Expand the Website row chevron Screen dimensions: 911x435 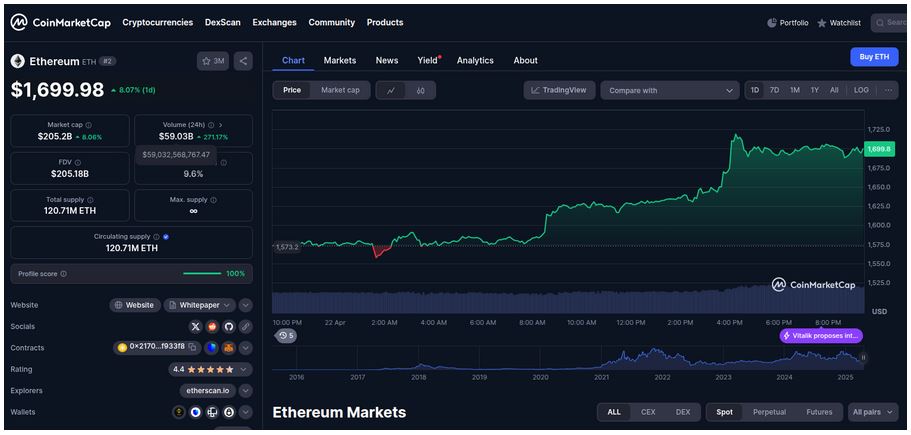[245, 305]
